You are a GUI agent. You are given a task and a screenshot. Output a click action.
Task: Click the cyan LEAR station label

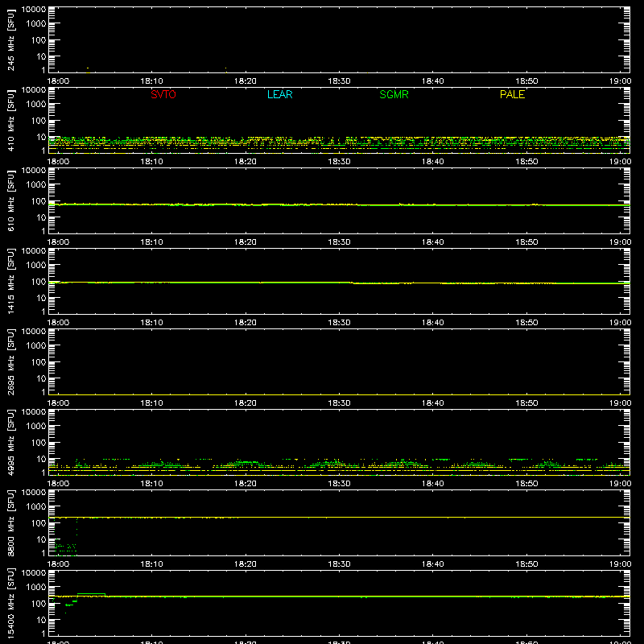pos(279,94)
